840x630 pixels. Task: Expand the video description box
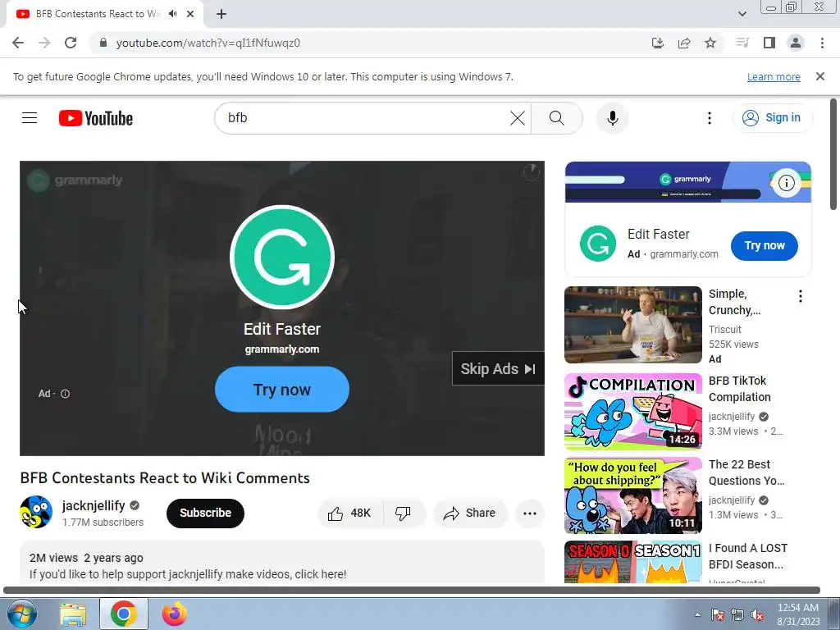pyautogui.click(x=282, y=563)
